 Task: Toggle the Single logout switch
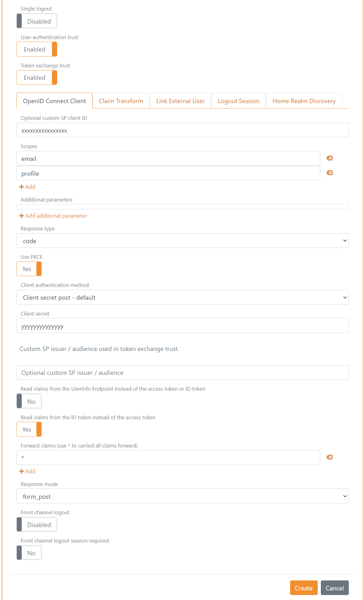pos(37,21)
